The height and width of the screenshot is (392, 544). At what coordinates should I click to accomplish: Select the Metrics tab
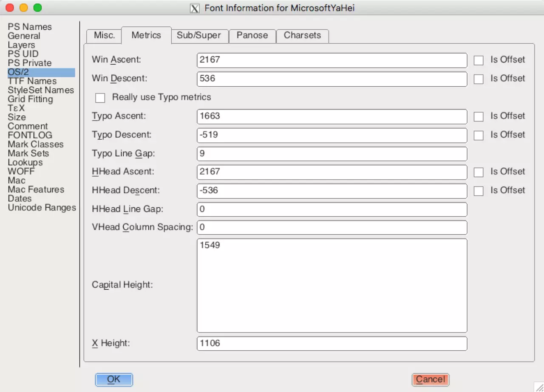point(146,35)
